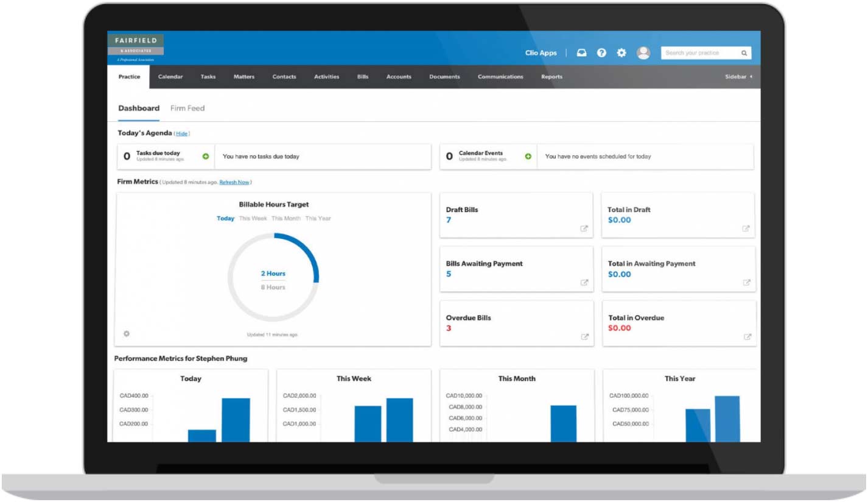Open the user profile avatar
Screen dimensions: 868x502
[x=643, y=53]
